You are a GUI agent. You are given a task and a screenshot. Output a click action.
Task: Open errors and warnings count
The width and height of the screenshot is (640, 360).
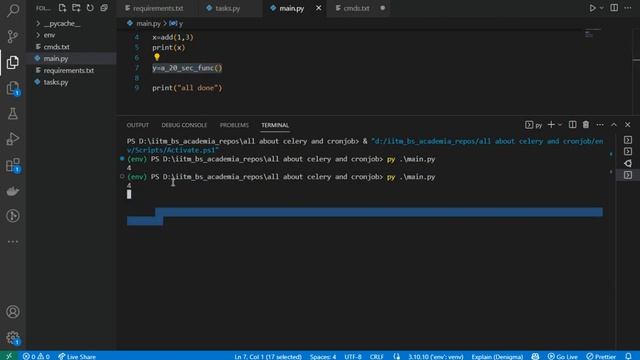[x=36, y=356]
